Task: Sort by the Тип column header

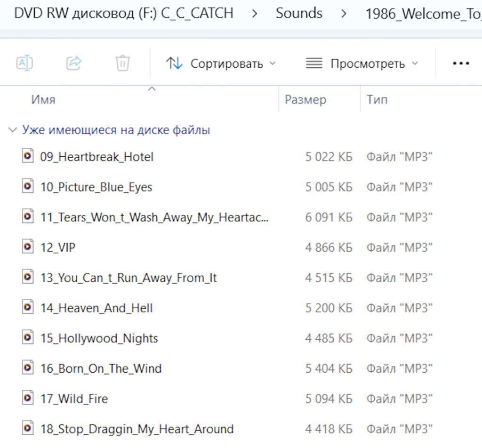Action: tap(377, 100)
